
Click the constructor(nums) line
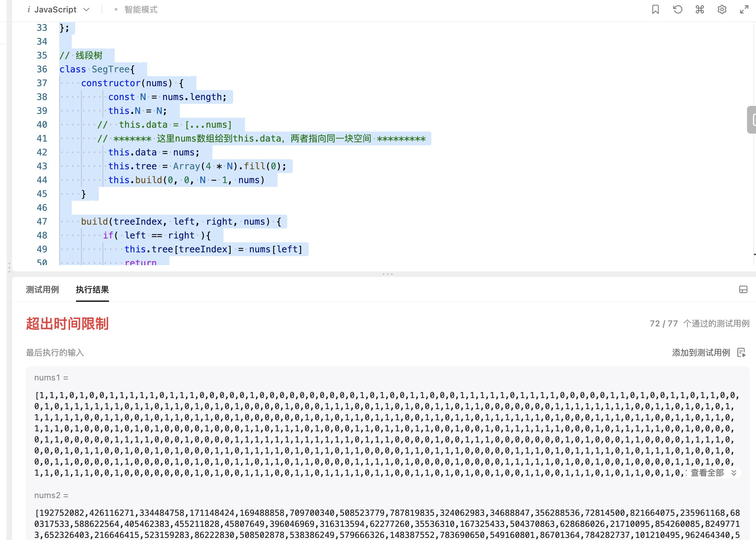[x=132, y=83]
